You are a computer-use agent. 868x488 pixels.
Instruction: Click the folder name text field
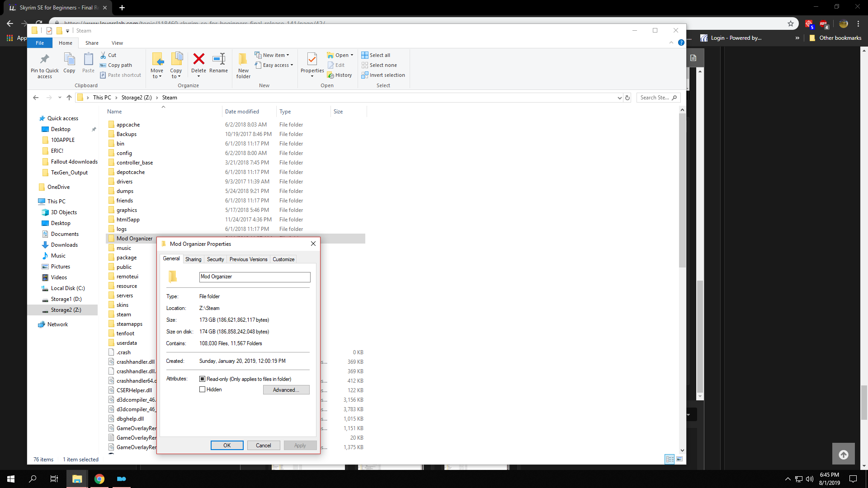click(x=255, y=277)
